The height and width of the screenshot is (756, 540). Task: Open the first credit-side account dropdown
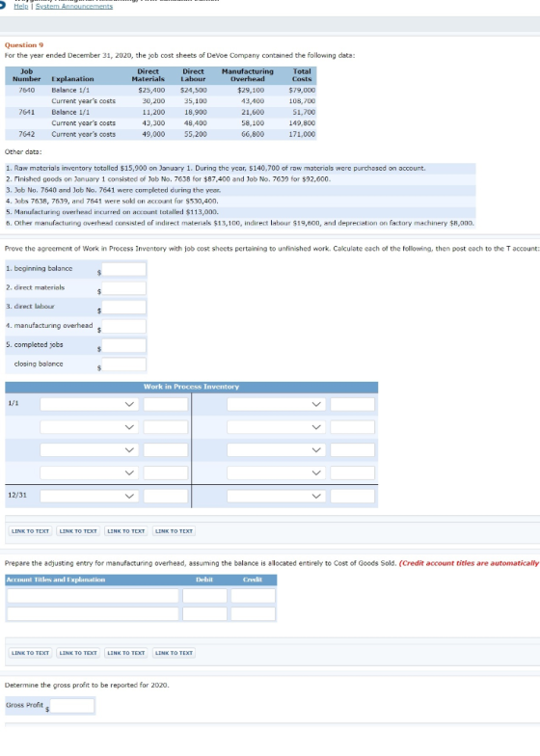[x=276, y=404]
